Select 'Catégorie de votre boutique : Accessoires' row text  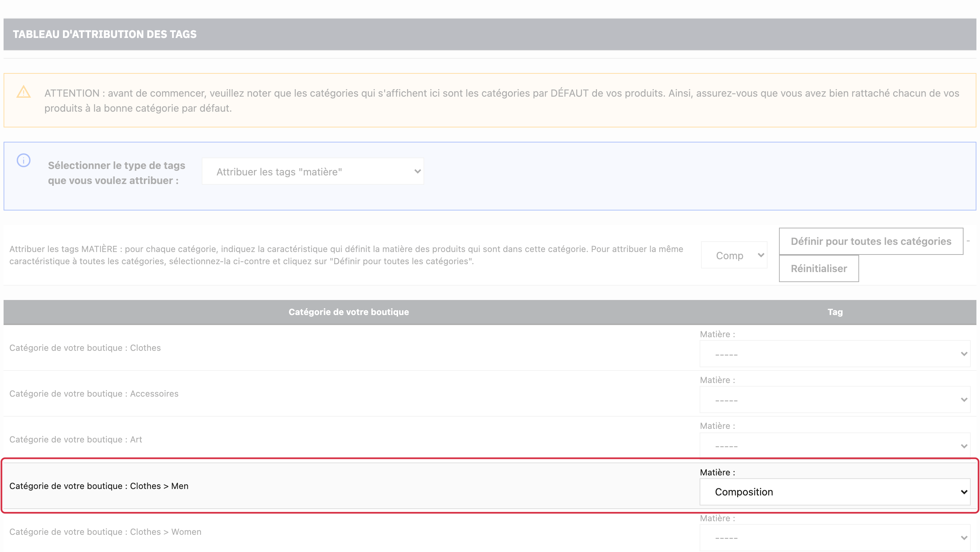pyautogui.click(x=94, y=393)
